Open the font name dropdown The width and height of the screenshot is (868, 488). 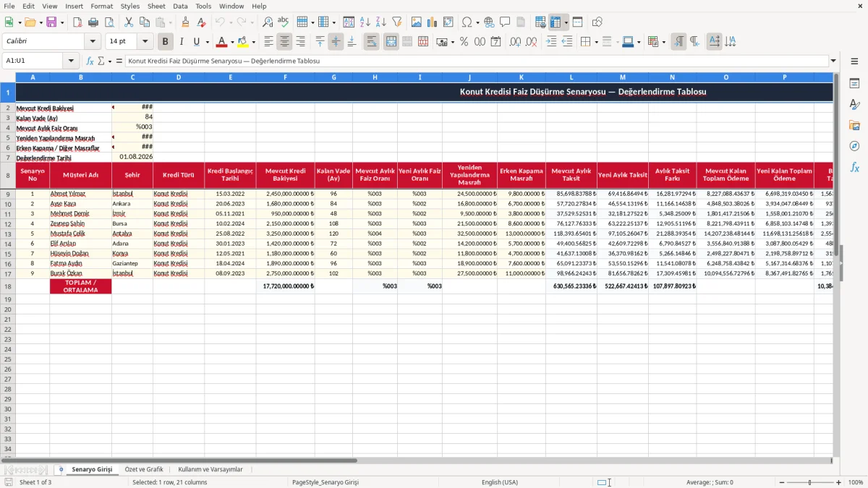pos(92,42)
